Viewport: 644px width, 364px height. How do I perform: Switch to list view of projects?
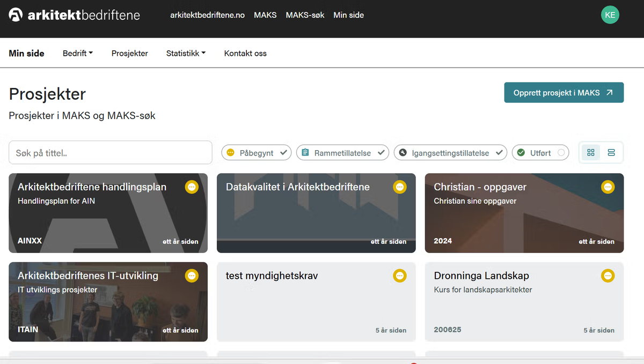tap(611, 152)
